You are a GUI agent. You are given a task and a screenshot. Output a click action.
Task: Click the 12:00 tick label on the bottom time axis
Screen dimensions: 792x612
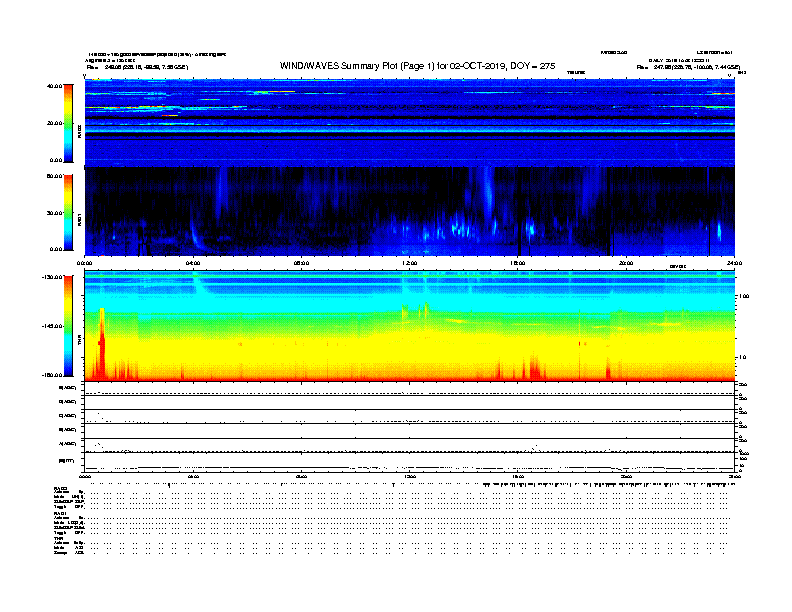pos(410,476)
